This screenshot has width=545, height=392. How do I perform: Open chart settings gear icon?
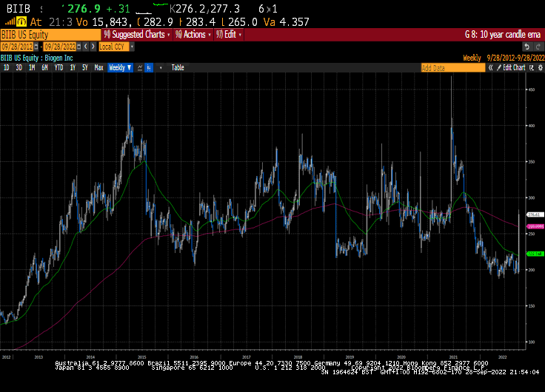(x=540, y=68)
